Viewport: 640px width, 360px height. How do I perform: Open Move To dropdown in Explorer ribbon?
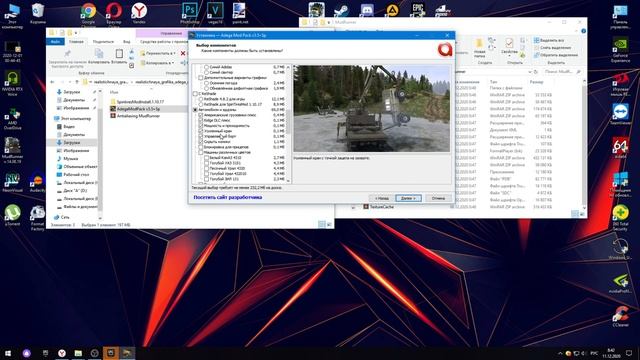point(158,53)
